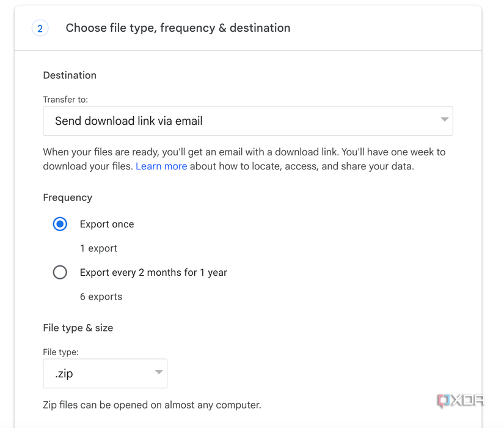Open the file type dropdown showing .zip
This screenshot has width=504, height=428.
click(x=104, y=373)
